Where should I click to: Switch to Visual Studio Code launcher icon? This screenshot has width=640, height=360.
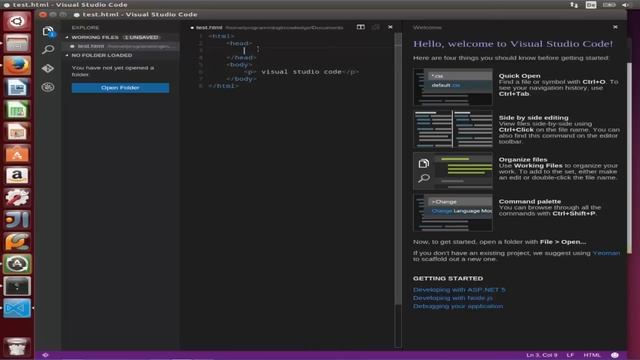[x=17, y=308]
